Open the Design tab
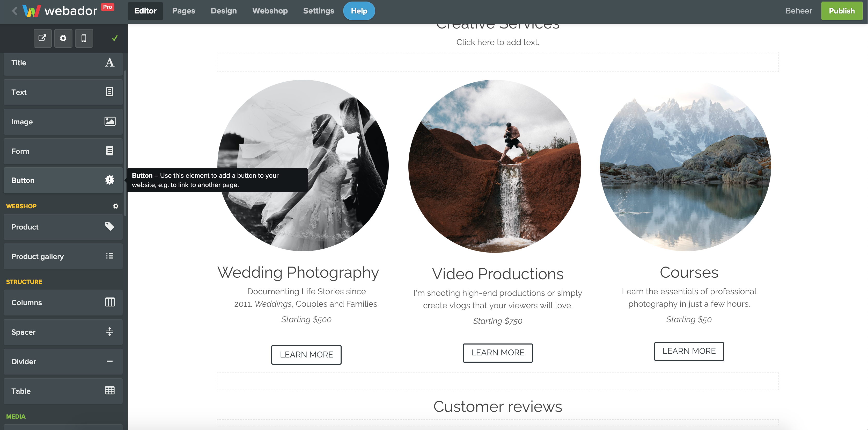 [223, 10]
